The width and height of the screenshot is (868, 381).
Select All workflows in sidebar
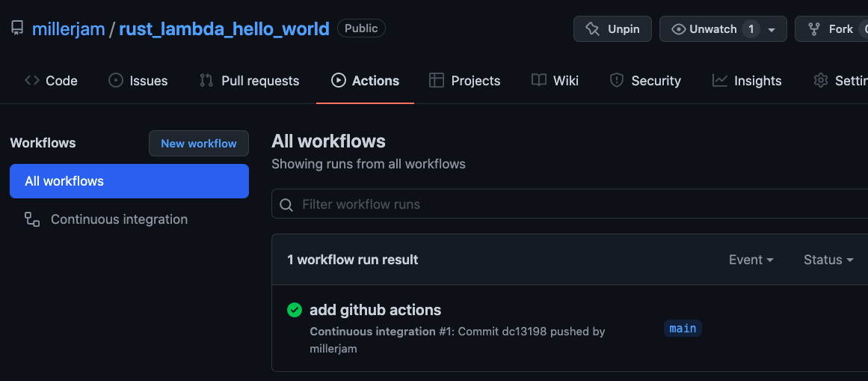coord(129,181)
